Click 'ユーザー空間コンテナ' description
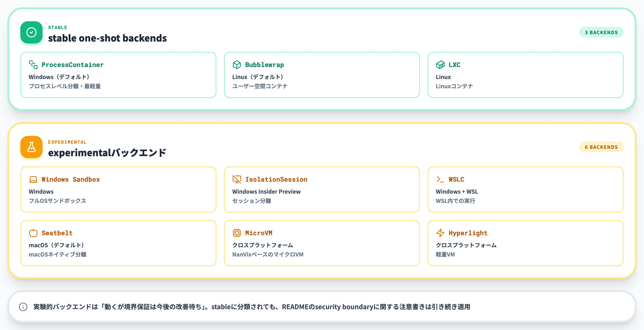This screenshot has height=330, width=644. [260, 86]
